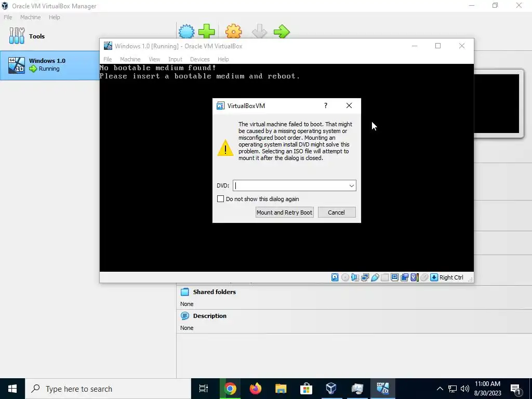
Task: Open the Manager window File menu
Action: (8, 17)
